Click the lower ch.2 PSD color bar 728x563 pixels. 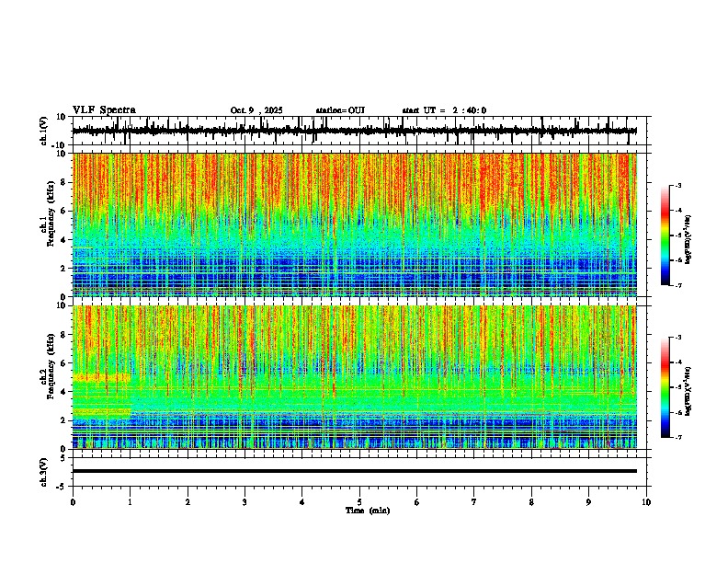[x=665, y=387]
